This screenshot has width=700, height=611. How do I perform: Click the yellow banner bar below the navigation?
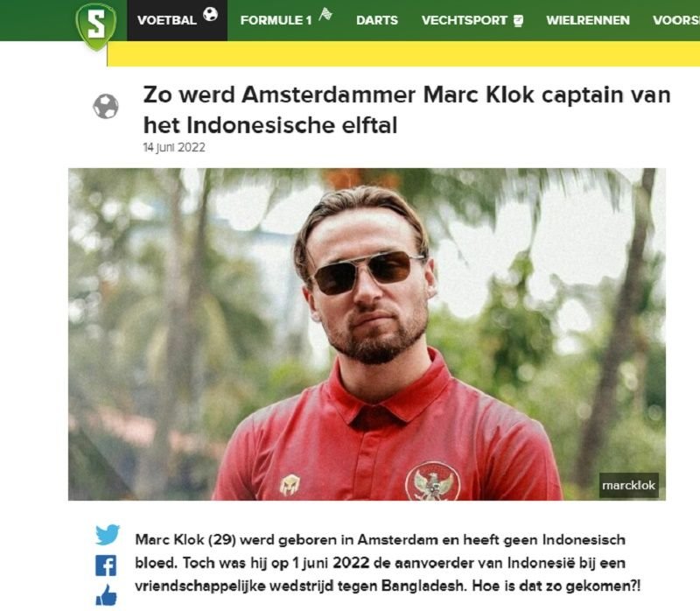coord(403,53)
